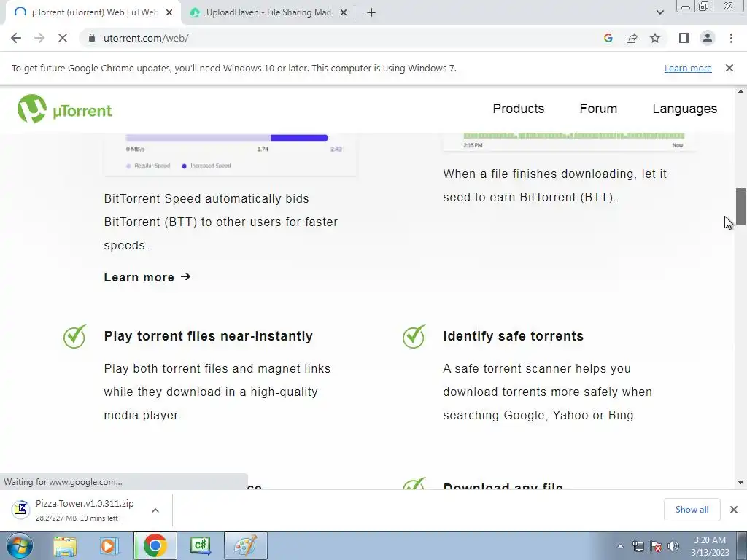The image size is (747, 560).
Task: Go back using the browser back arrow
Action: click(x=16, y=38)
